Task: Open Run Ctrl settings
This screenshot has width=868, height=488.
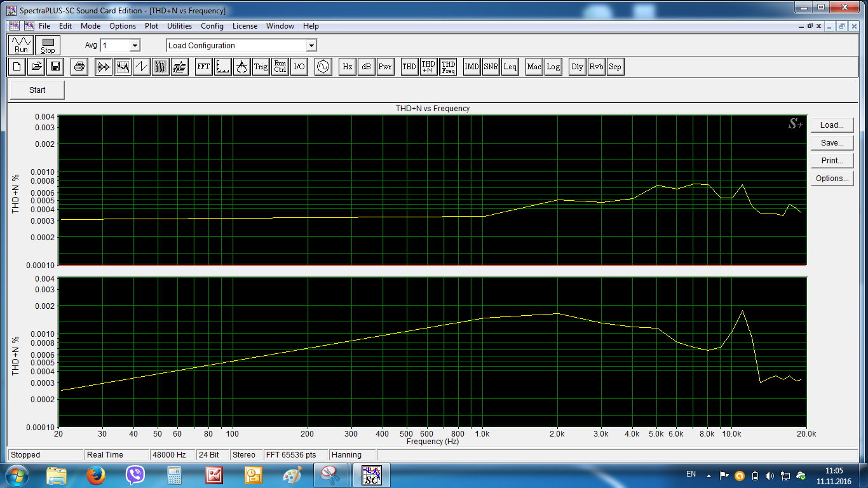Action: pos(280,67)
